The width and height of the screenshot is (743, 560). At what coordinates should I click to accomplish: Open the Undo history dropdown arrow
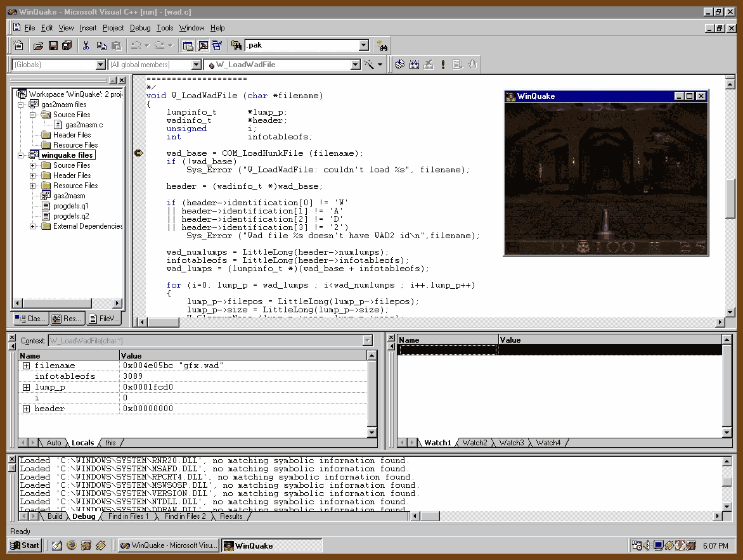point(147,46)
